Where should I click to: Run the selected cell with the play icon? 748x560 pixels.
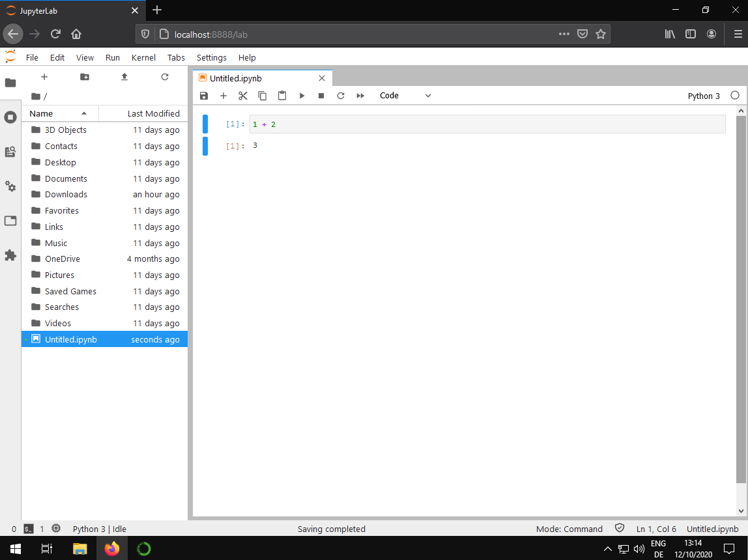tap(302, 96)
